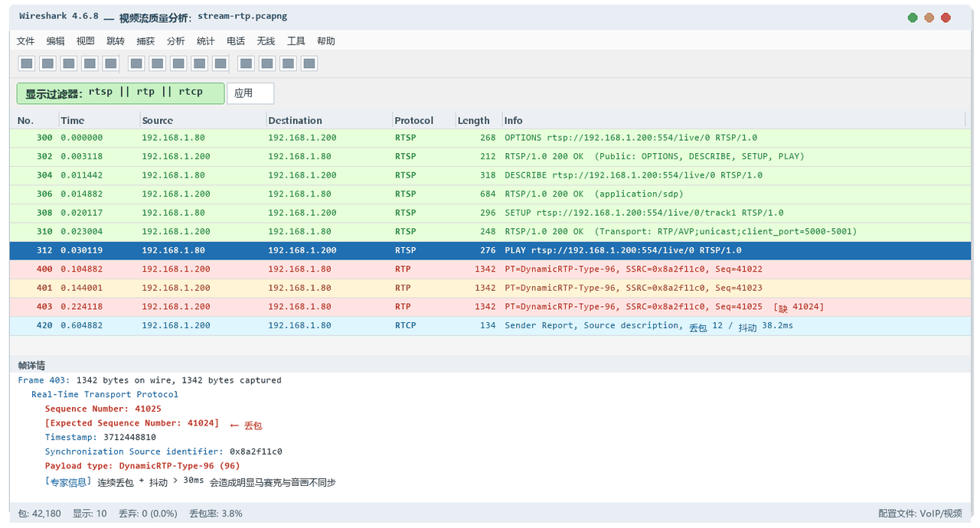Select the Timestamp: 3712448810 field

tap(100, 438)
